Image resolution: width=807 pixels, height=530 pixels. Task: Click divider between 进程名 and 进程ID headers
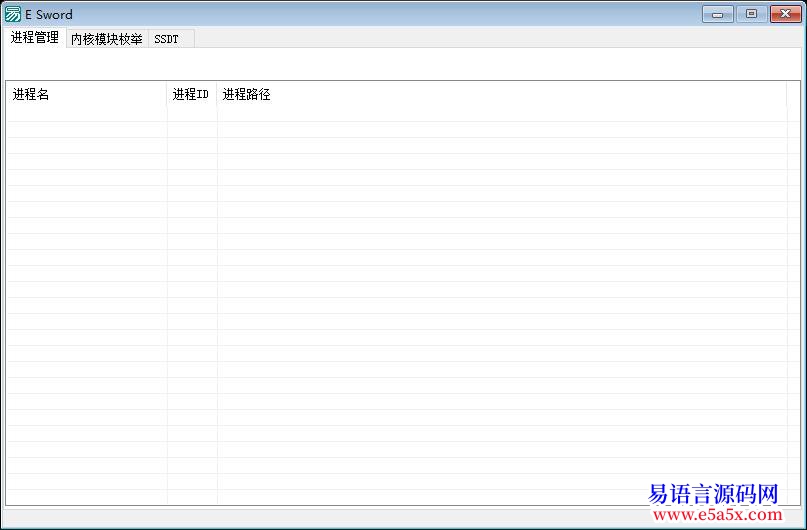pos(167,94)
